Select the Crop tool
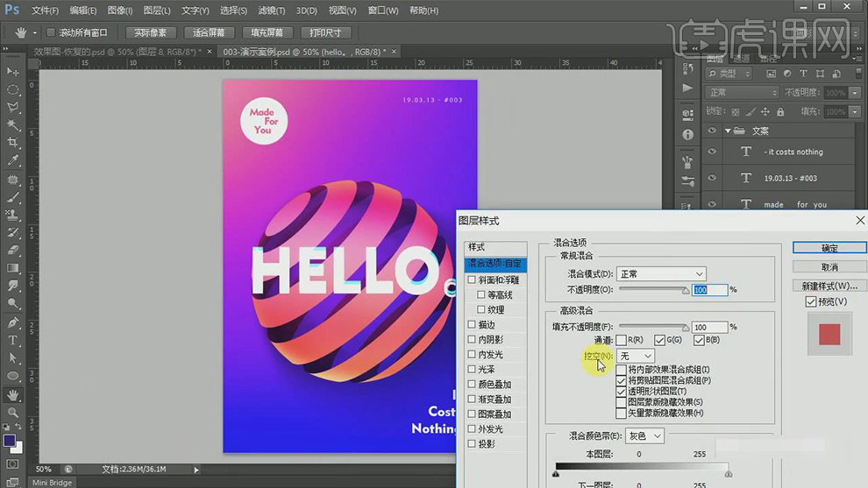This screenshot has height=488, width=868. [13, 143]
